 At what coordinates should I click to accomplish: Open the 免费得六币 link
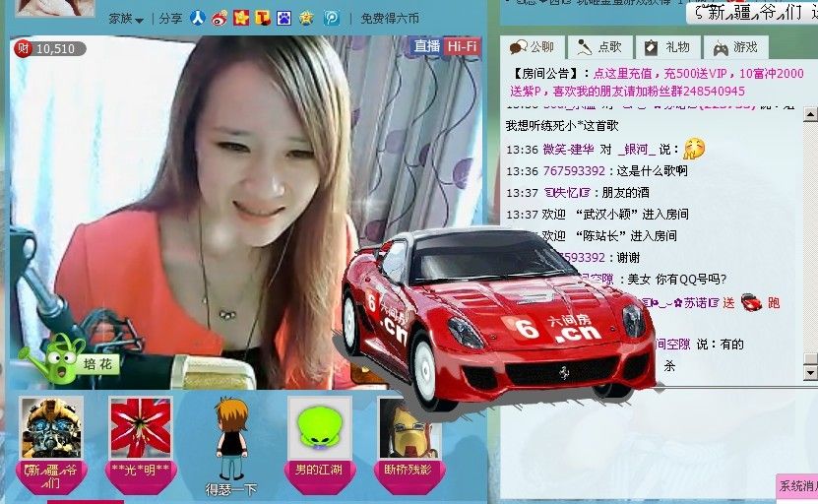pyautogui.click(x=390, y=19)
